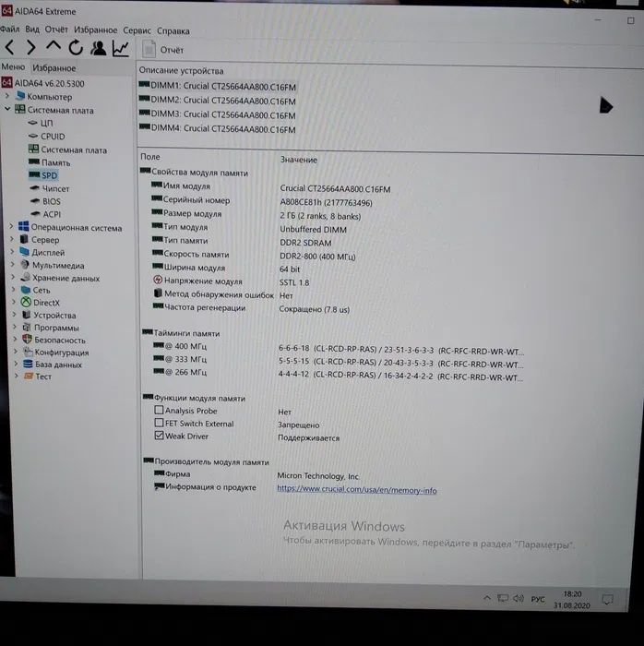644x646 pixels.
Task: Open the notification center in the taskbar
Action: click(607, 600)
